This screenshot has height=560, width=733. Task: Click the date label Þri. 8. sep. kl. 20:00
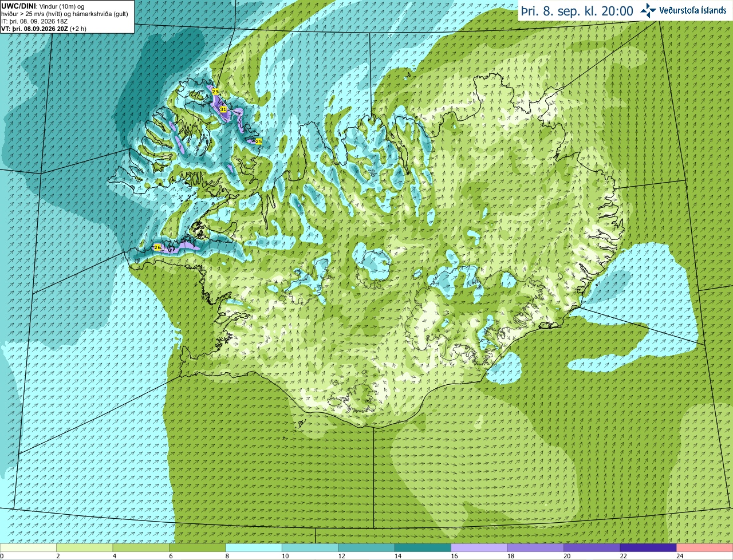pyautogui.click(x=576, y=11)
